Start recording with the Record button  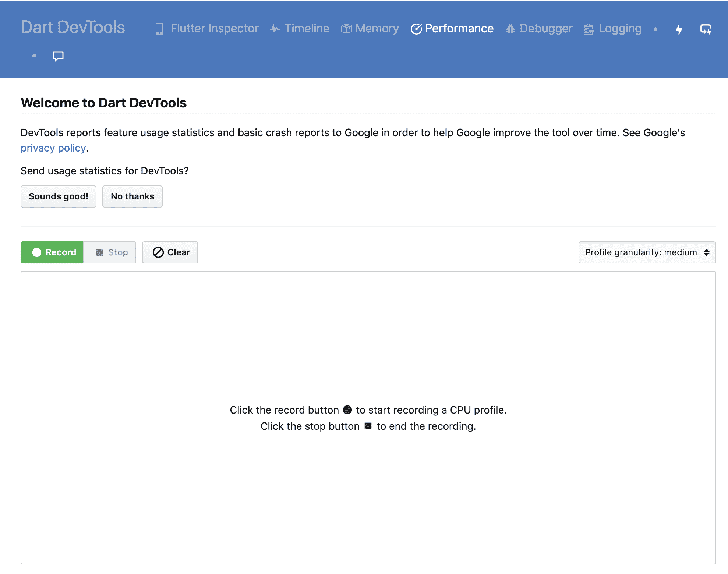coord(52,252)
